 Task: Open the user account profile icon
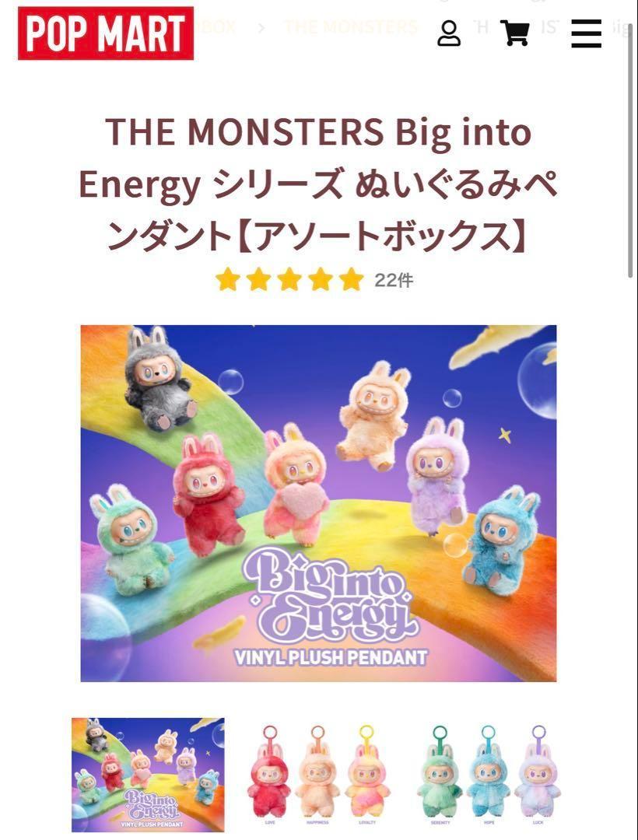click(x=448, y=33)
